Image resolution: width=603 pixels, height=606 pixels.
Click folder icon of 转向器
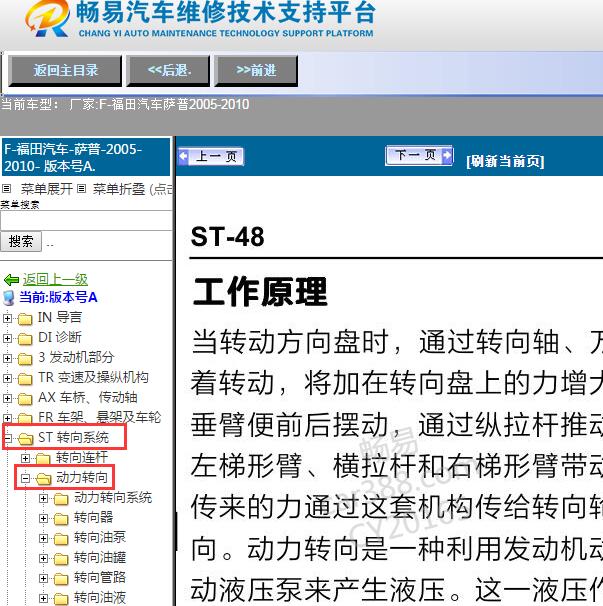tap(61, 519)
